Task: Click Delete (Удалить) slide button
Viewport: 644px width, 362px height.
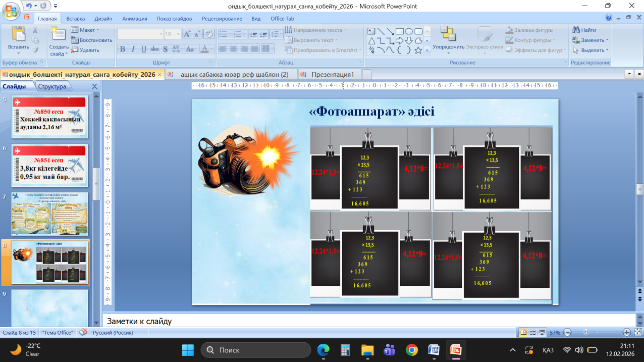Action: click(85, 50)
